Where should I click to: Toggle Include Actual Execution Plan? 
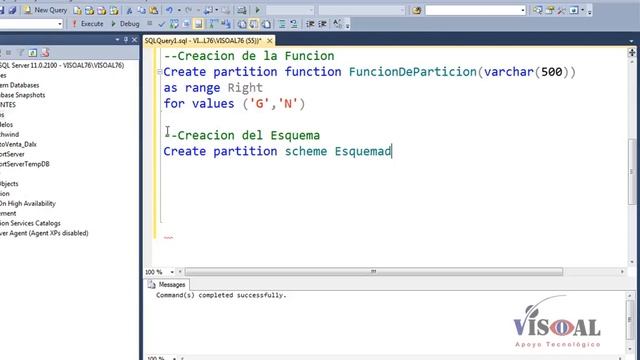pyautogui.click(x=213, y=24)
